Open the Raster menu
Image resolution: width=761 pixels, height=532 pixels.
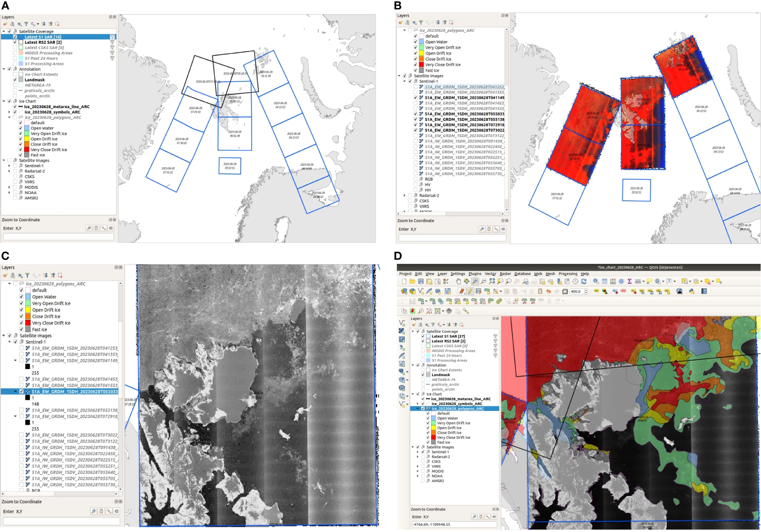(505, 274)
